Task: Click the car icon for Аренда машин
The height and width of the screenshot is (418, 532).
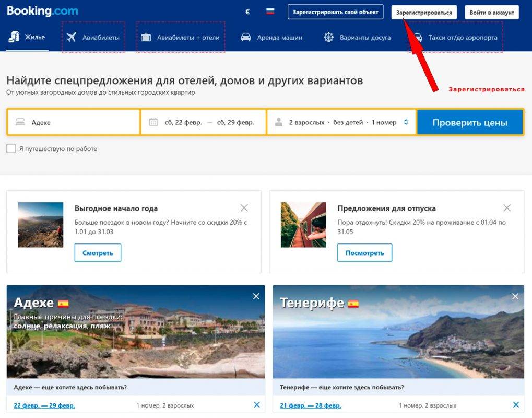Action: coord(245,37)
